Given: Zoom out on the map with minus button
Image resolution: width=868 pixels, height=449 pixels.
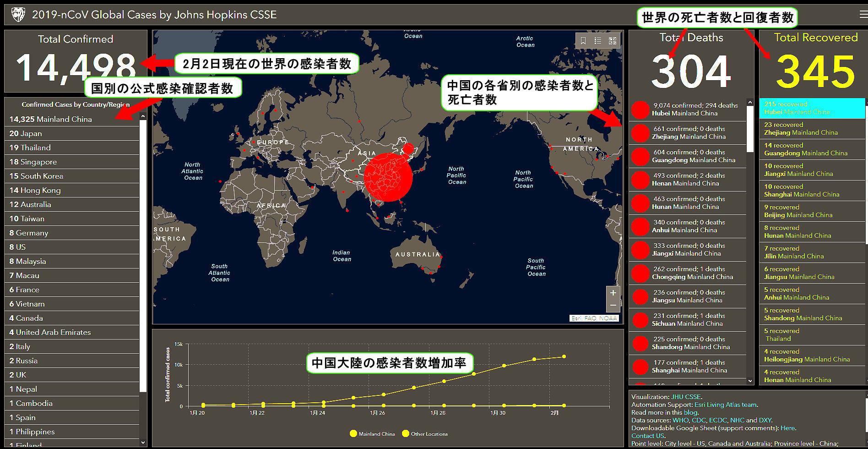Looking at the screenshot, I should [613, 305].
